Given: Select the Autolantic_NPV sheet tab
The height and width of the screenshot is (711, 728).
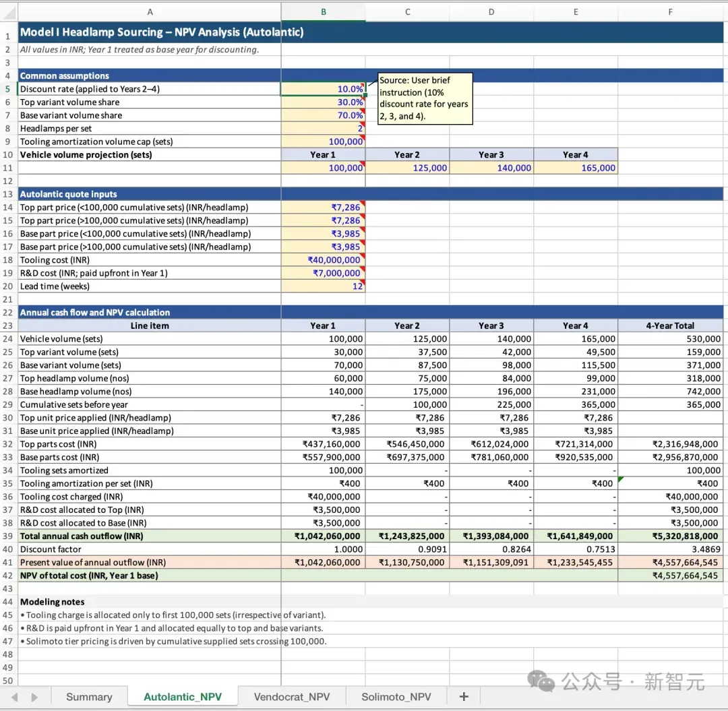Looking at the screenshot, I should tap(183, 697).
